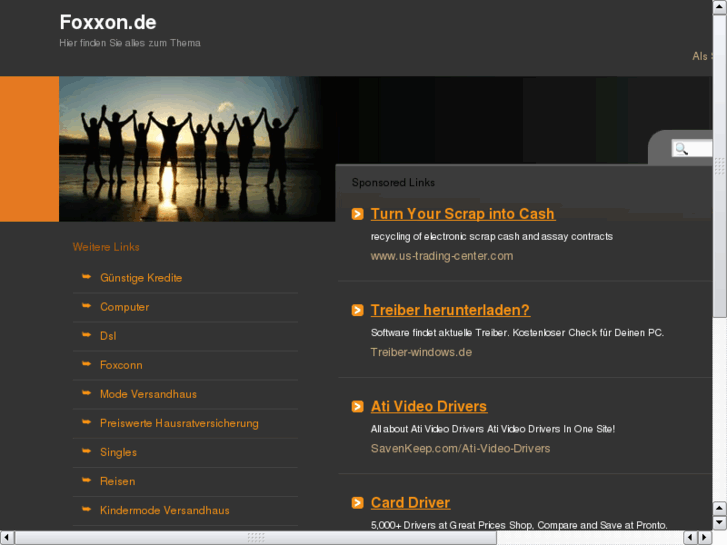Visit Treiber-windows.de URL
The width and height of the screenshot is (727, 545).
click(x=421, y=353)
